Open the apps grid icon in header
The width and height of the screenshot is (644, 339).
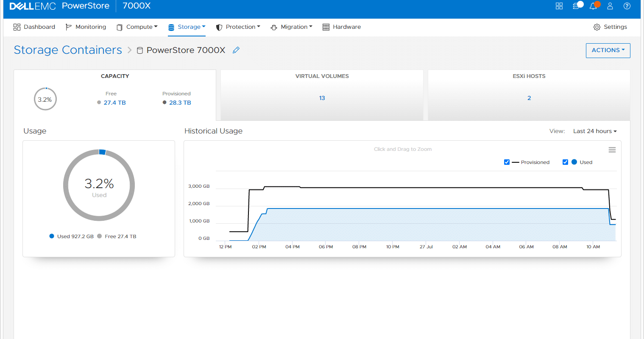(559, 6)
